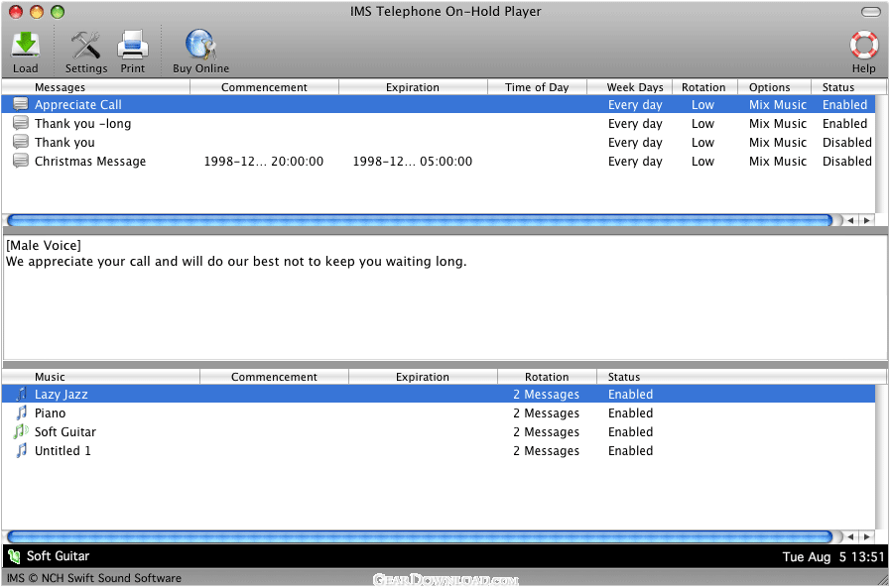Select the Appreciate Call message
The image size is (891, 588).
(439, 104)
